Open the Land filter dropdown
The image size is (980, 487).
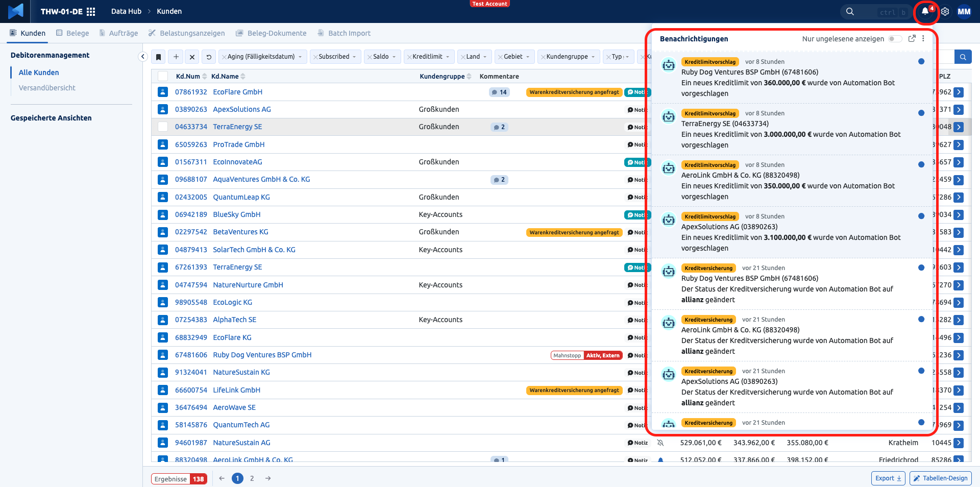(474, 57)
